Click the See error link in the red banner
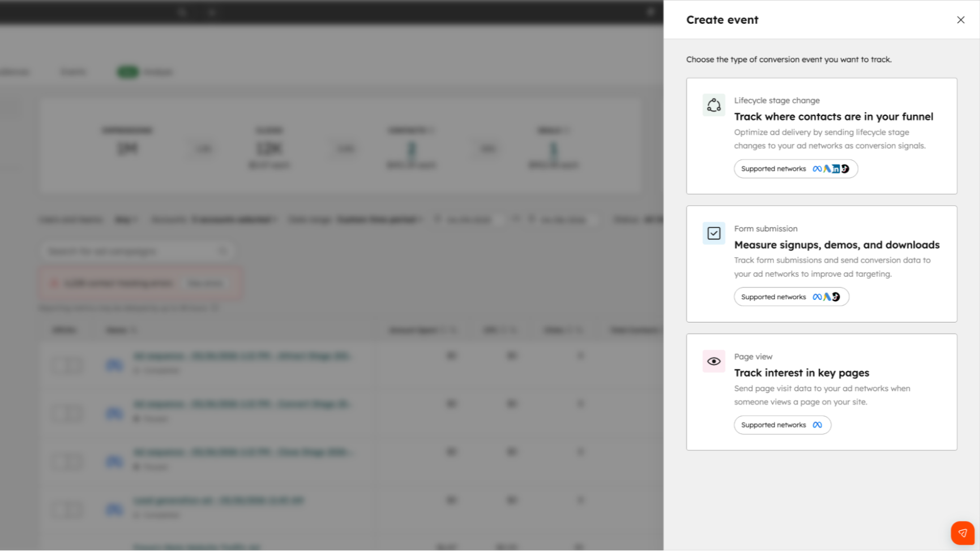This screenshot has width=980, height=551. pos(204,283)
